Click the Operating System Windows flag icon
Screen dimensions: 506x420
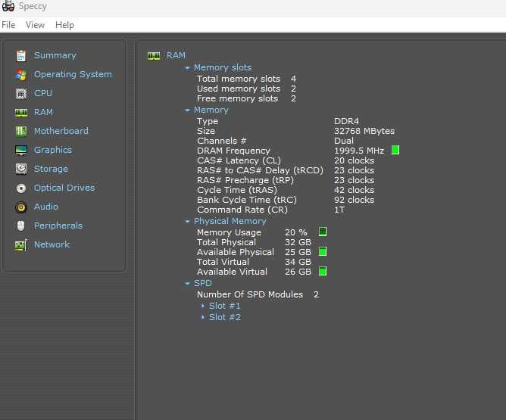[21, 74]
